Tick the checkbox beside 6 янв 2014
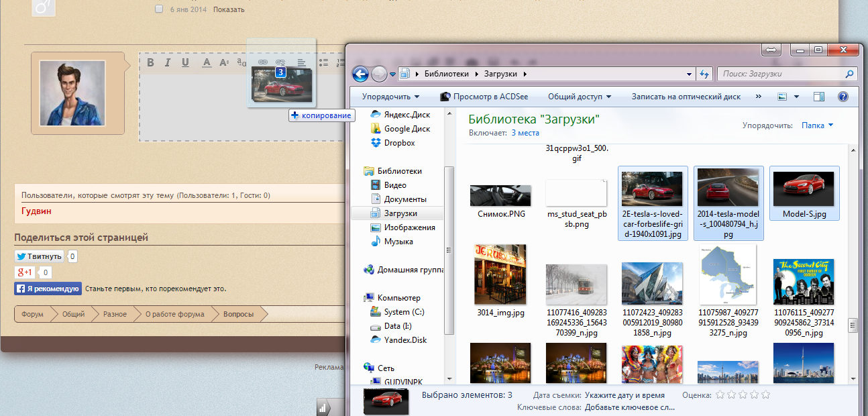Viewport: 868px width, 416px height. coord(159,9)
